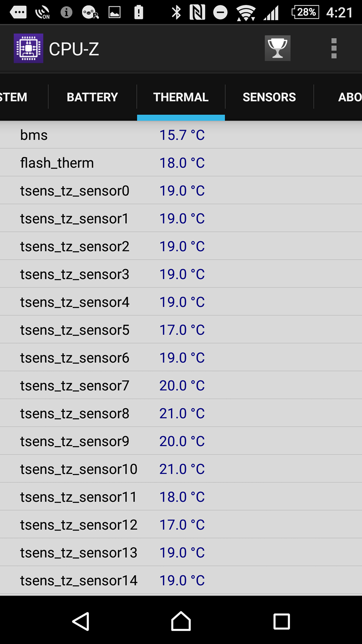
Task: Tap the battery 28% indicator
Action: (x=305, y=12)
